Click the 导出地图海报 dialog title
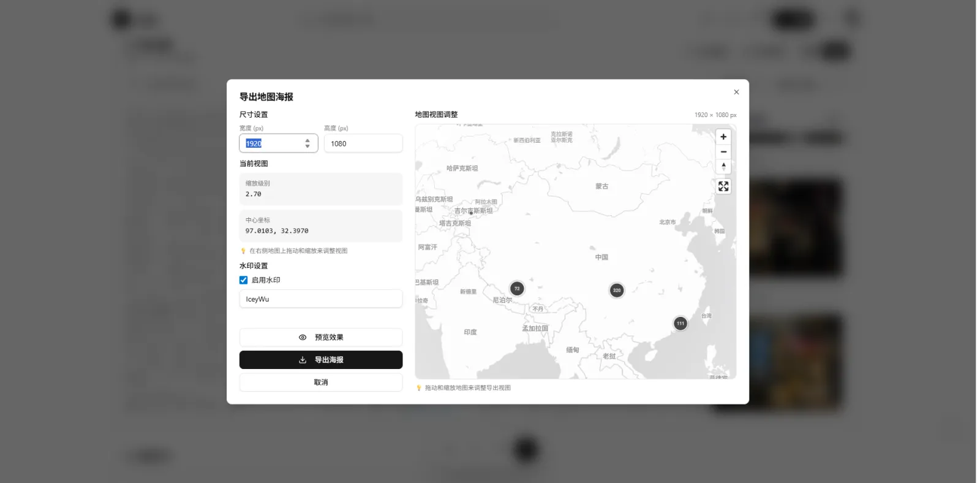The width and height of the screenshot is (980, 483). tap(266, 97)
